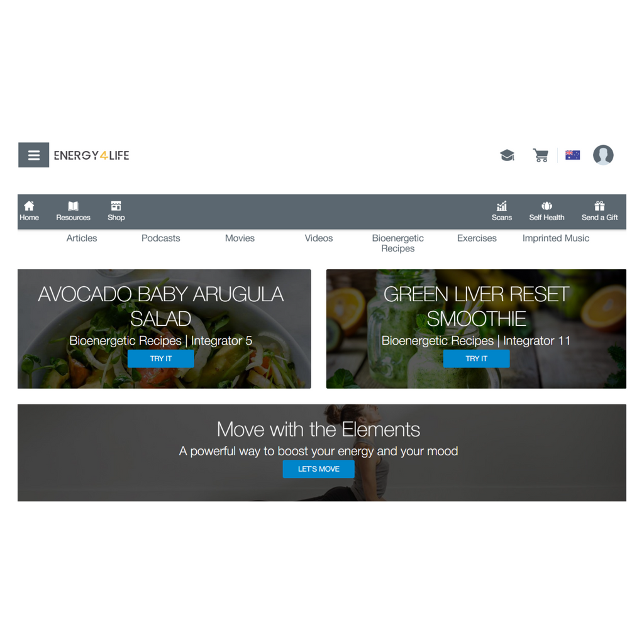The width and height of the screenshot is (644, 644).
Task: Select the Movies tab
Action: tap(240, 238)
